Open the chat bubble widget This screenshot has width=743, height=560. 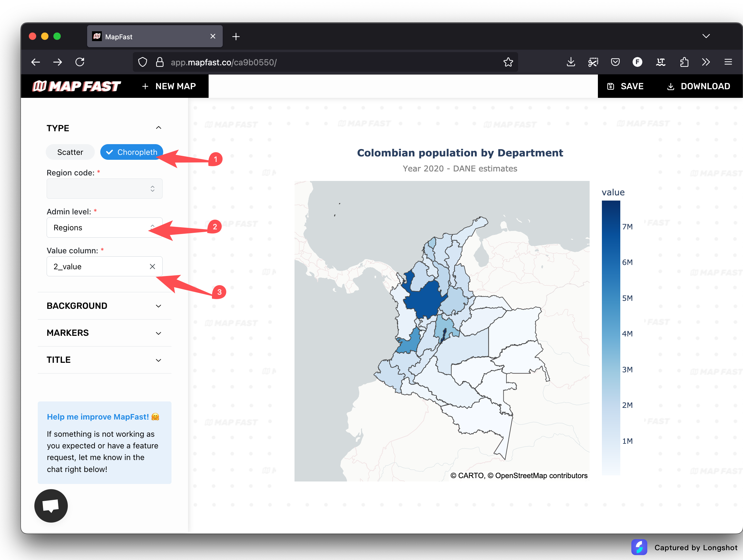coord(51,506)
